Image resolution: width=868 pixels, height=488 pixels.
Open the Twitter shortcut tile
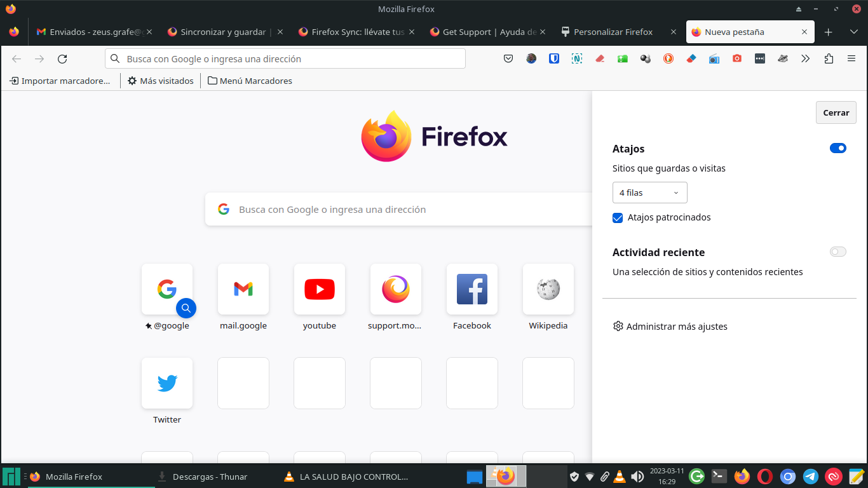coord(167,383)
